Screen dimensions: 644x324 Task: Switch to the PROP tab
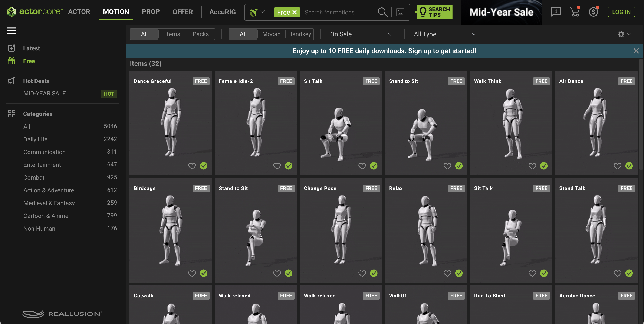(x=151, y=12)
